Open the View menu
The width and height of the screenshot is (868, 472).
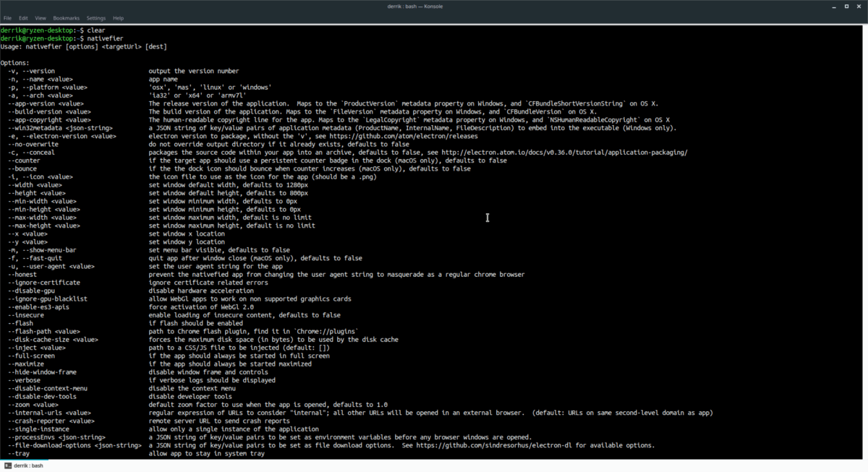[41, 17]
